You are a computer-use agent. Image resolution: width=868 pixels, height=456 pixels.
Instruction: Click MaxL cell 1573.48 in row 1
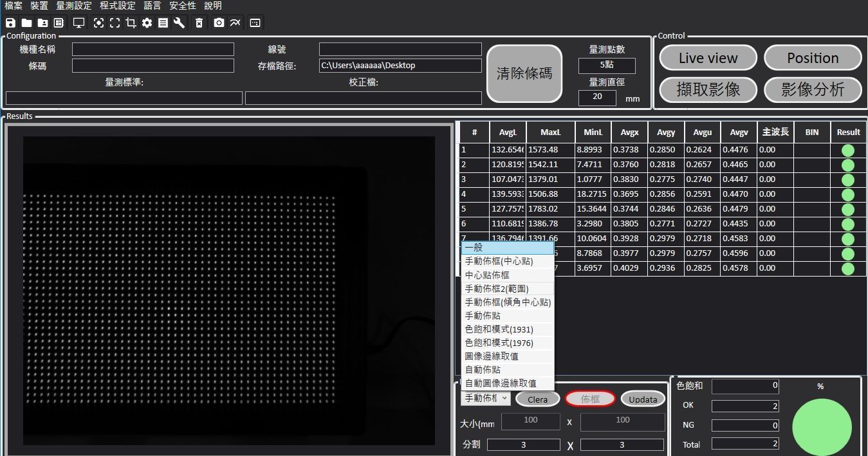(551, 150)
